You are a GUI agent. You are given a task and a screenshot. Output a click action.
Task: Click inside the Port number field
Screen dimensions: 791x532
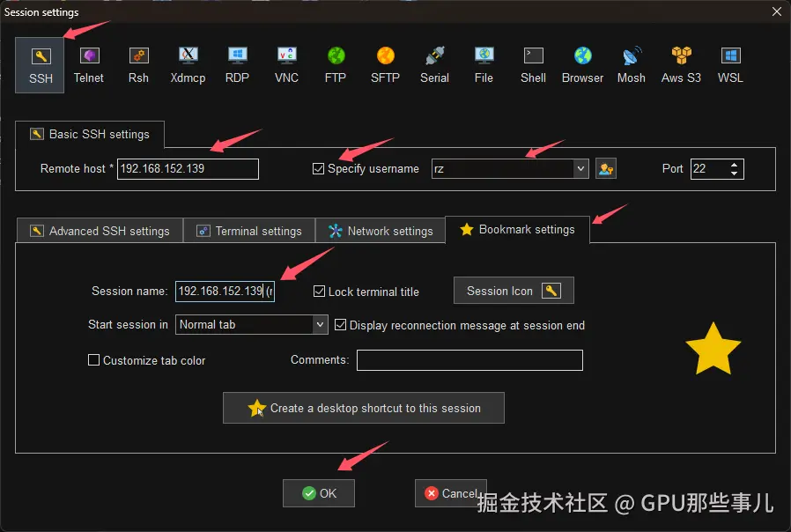(x=709, y=169)
